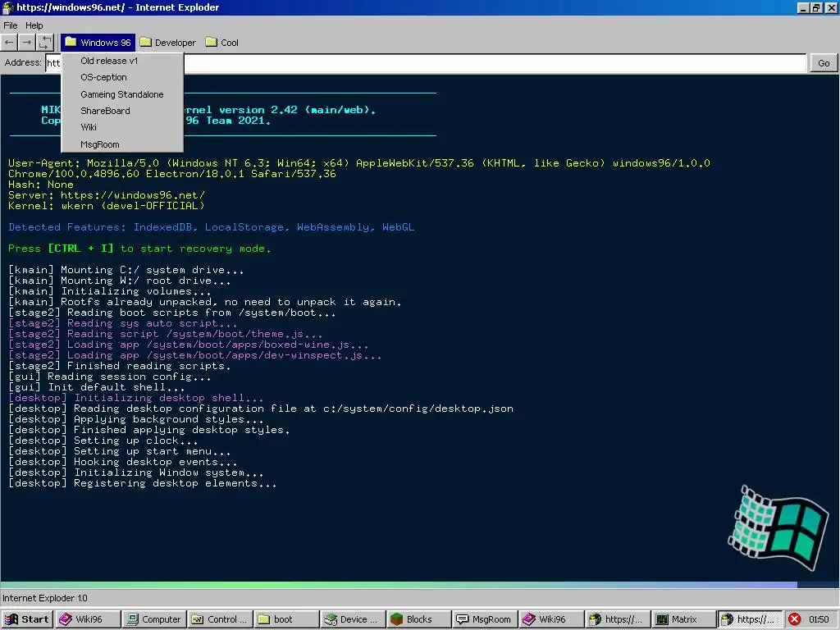Click the back arrow navigation button
The height and width of the screenshot is (630, 840).
[9, 43]
